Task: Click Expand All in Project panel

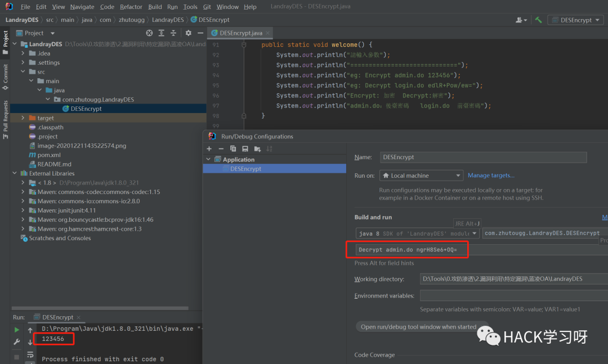Action: 162,33
